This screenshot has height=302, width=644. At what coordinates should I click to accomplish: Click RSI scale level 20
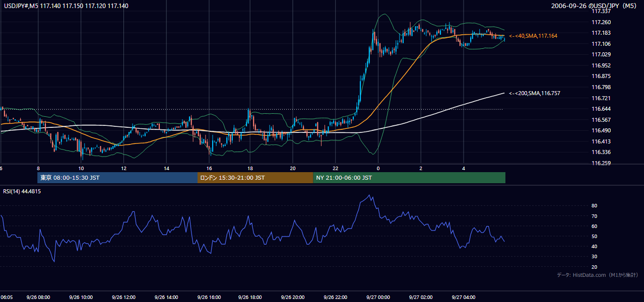click(595, 267)
